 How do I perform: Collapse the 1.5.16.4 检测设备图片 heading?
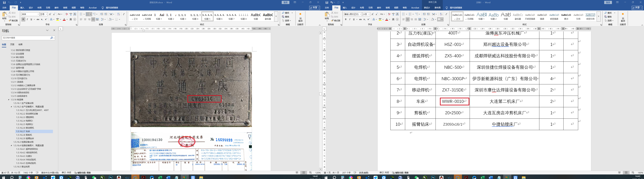coord(11,145)
